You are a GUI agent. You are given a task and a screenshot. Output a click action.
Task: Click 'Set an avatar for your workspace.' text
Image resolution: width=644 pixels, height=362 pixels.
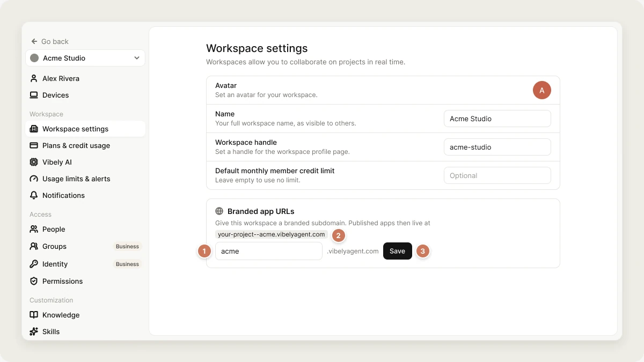click(266, 95)
